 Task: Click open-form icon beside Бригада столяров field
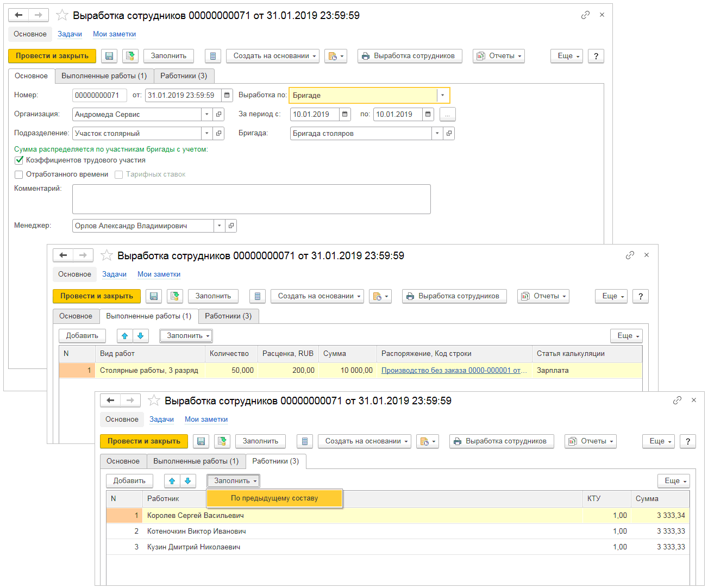click(x=449, y=133)
